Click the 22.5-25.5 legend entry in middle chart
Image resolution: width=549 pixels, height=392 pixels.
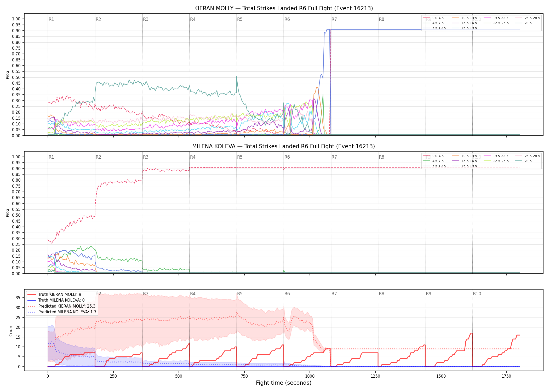(x=496, y=161)
